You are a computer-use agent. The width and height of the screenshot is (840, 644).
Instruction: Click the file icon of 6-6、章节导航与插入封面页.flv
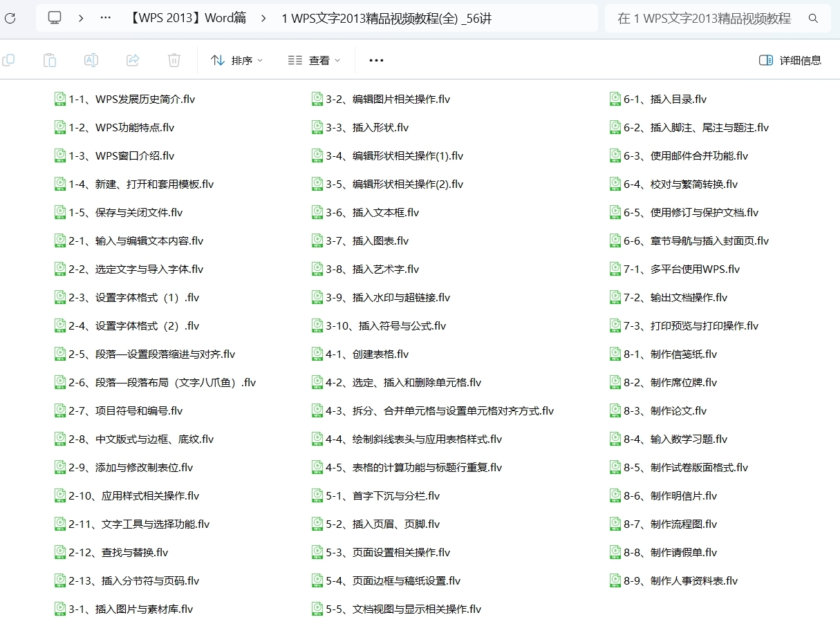[615, 240]
